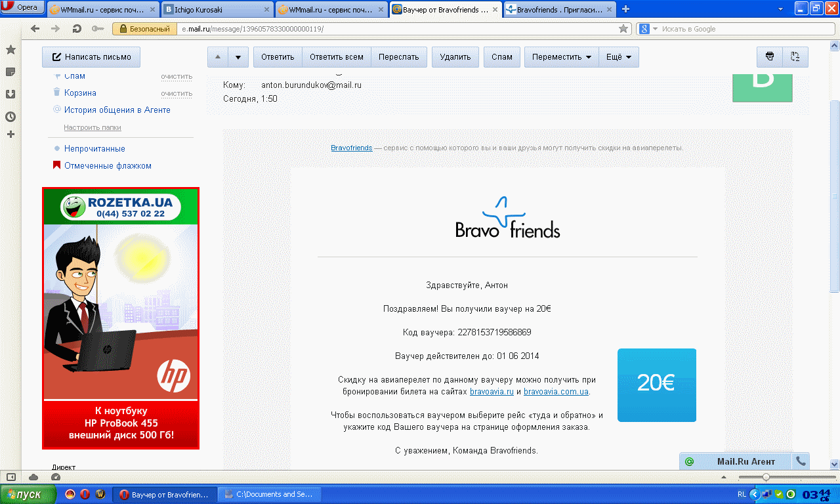Click the RL language indicator in taskbar

coord(742,494)
